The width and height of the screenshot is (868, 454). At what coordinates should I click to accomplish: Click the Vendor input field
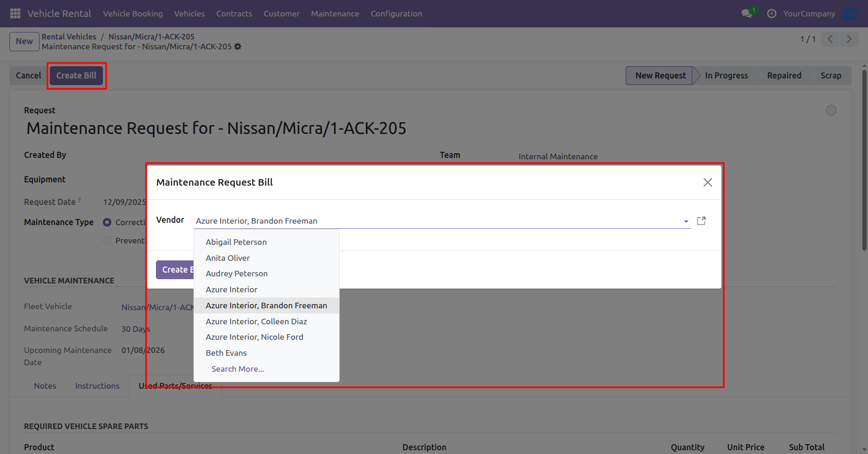pyautogui.click(x=437, y=221)
